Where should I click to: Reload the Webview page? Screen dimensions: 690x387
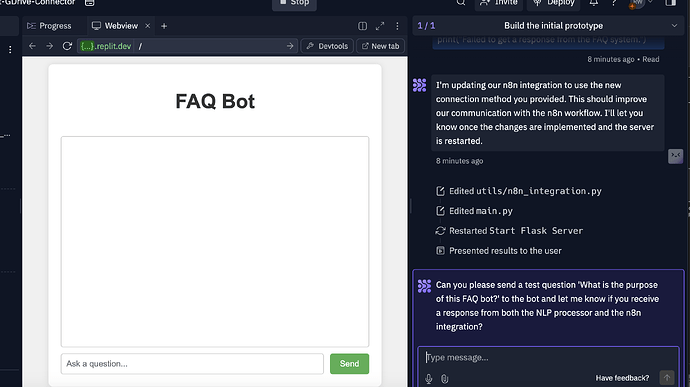[x=67, y=46]
